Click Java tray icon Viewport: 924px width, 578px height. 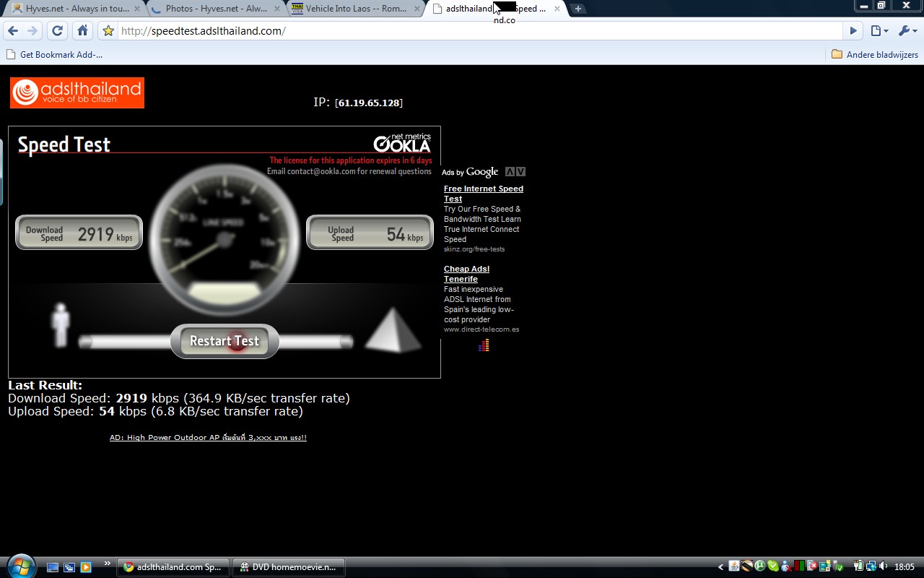tap(734, 566)
